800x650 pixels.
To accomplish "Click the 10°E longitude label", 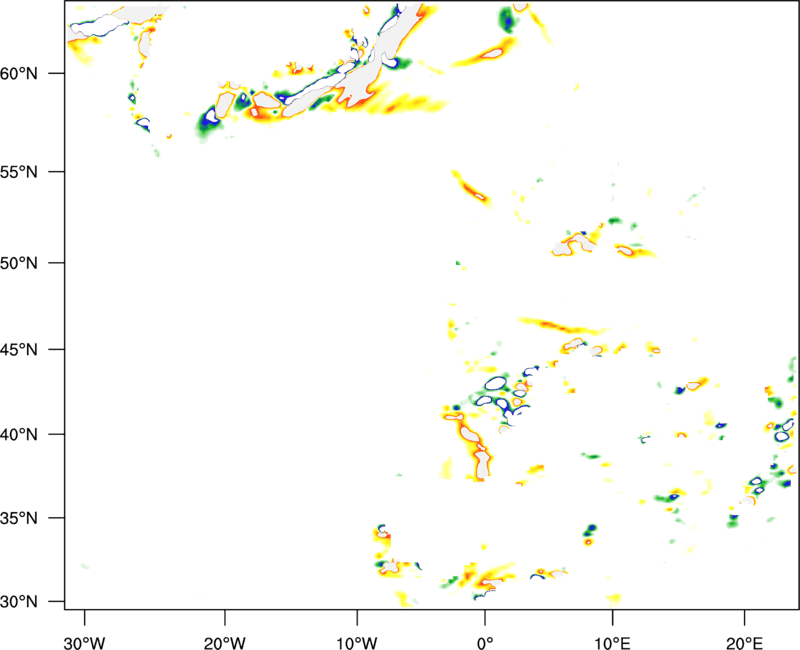I will 612,643.
